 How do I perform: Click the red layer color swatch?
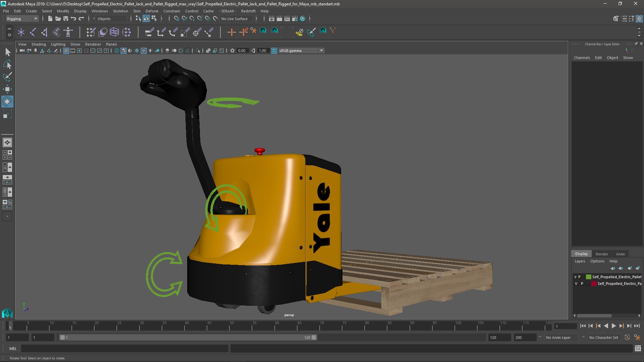[x=594, y=284]
